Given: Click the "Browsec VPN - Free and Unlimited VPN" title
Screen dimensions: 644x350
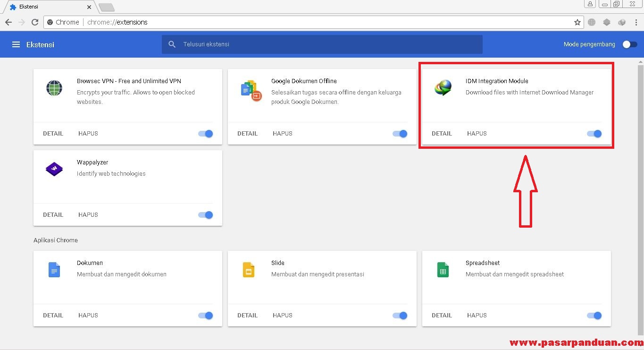Looking at the screenshot, I should click(129, 81).
